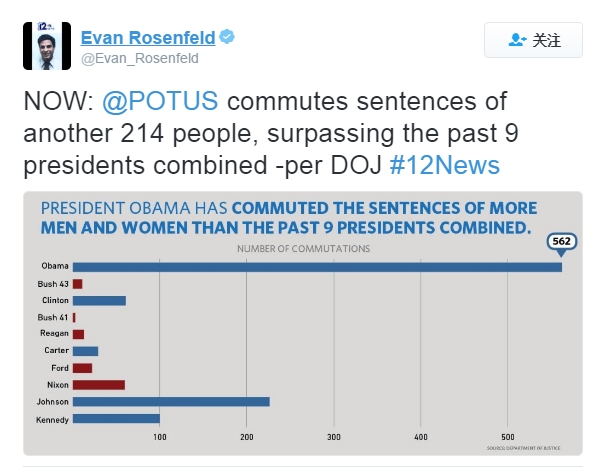Click the blue verified badge icon
This screenshot has width=616, height=467.
click(x=228, y=37)
